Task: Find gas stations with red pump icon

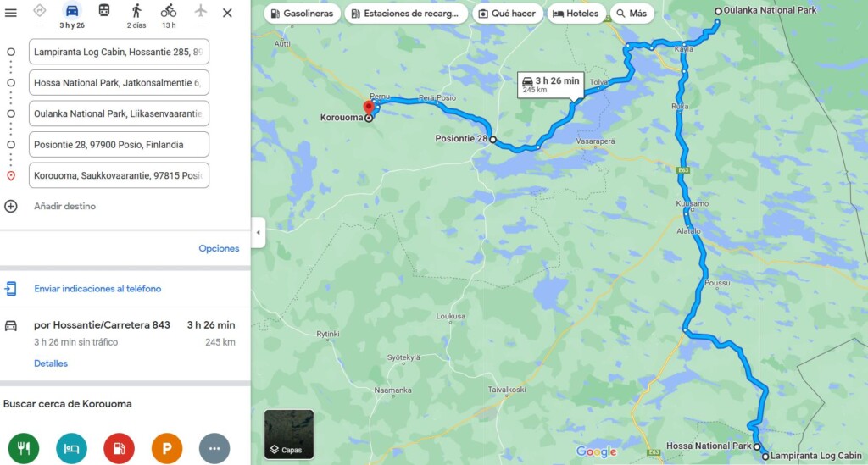Action: pyautogui.click(x=119, y=448)
